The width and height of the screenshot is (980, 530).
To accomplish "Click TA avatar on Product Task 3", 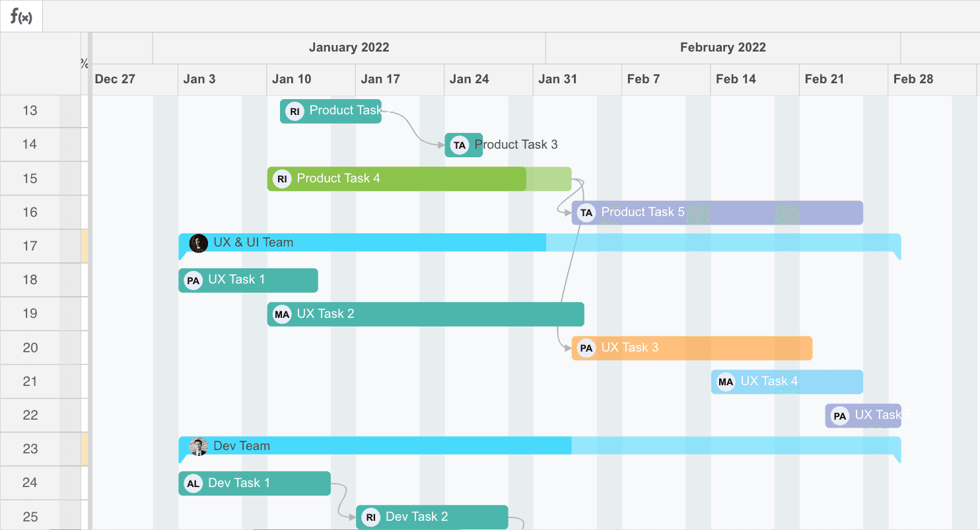I will (460, 145).
